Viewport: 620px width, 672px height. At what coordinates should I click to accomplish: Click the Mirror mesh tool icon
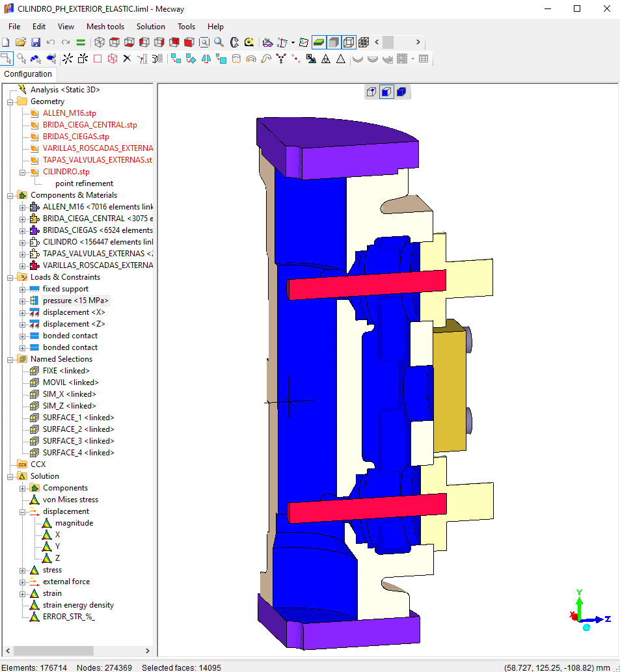[206, 59]
